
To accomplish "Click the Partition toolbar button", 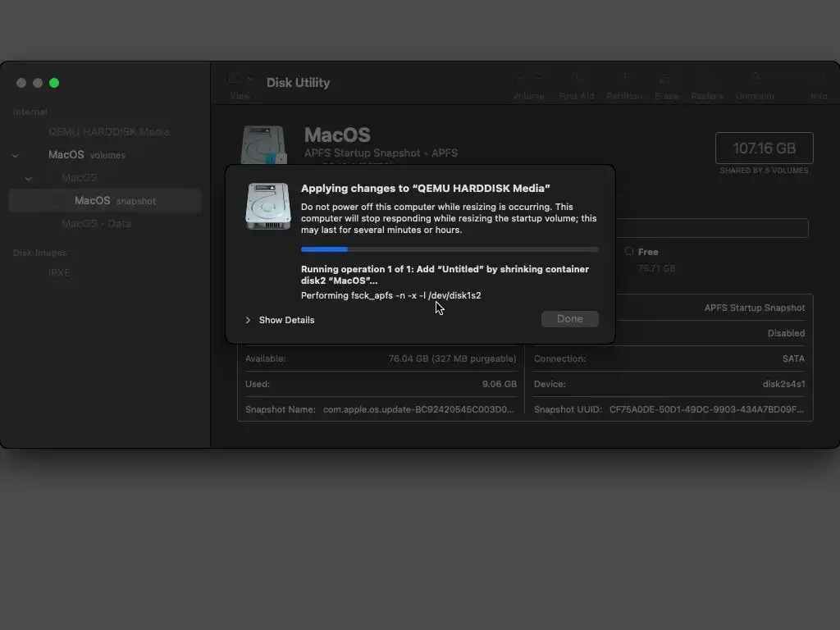I will click(x=624, y=86).
